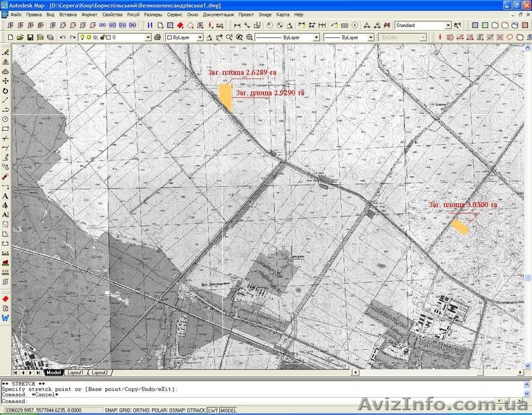Expand the Standard text style dropdown
532x415 pixels.
click(448, 26)
